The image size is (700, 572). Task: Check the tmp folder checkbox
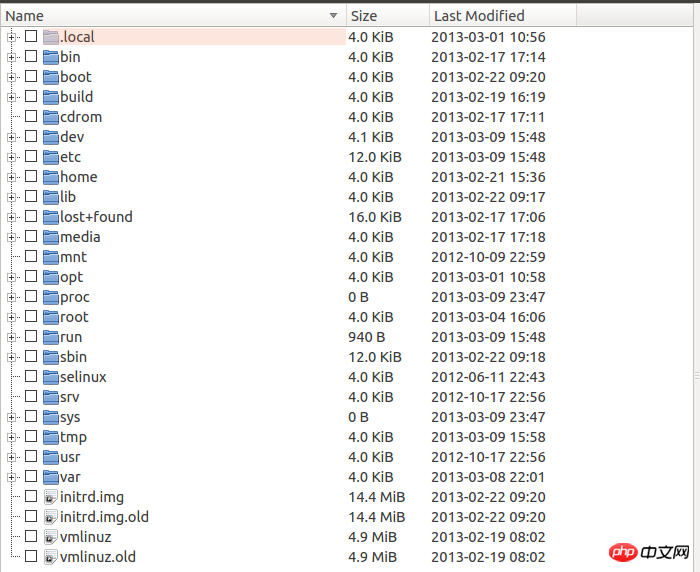31,436
